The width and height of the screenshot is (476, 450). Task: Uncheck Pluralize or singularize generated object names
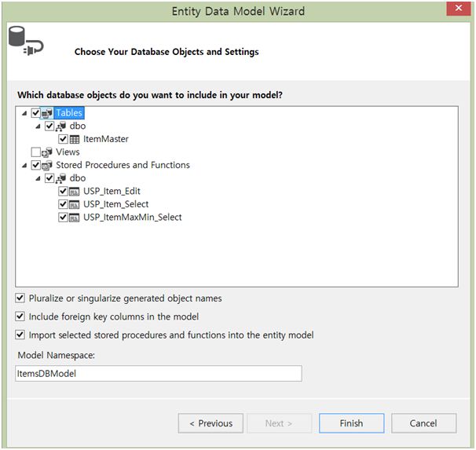(x=20, y=298)
